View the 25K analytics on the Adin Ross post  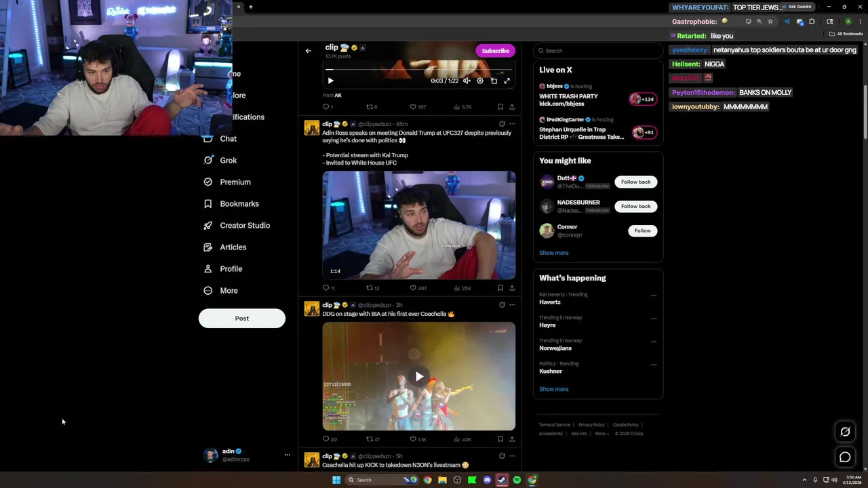pyautogui.click(x=462, y=288)
